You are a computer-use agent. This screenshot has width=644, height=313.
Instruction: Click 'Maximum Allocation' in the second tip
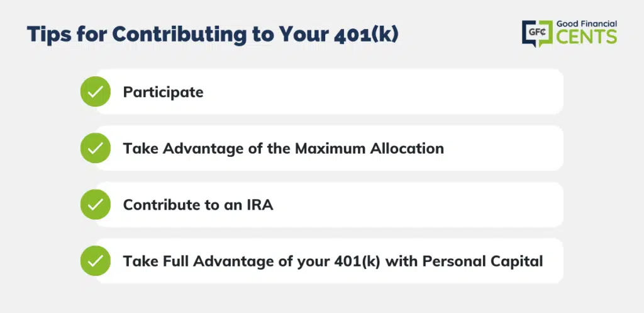[x=369, y=148]
